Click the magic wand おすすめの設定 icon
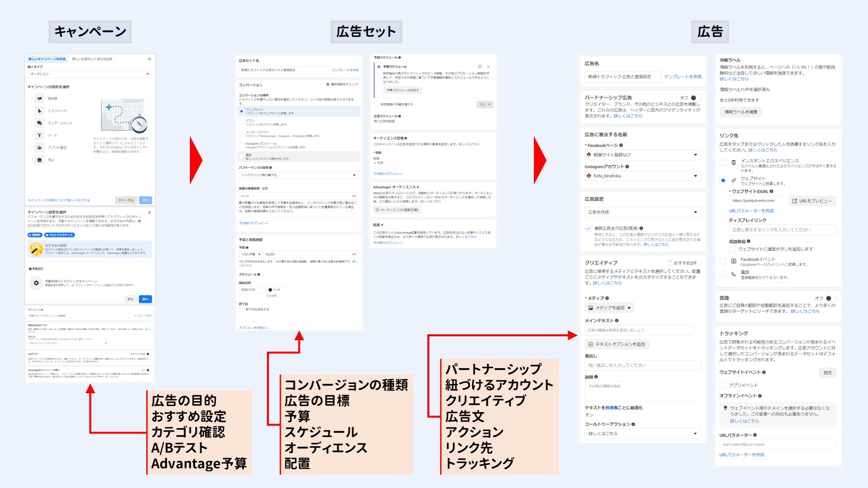Viewport: 868px width, 488px height. tap(36, 249)
